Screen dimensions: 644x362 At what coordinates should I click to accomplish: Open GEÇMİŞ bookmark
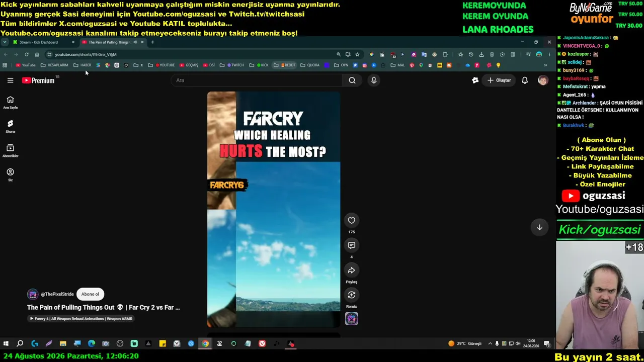189,65
